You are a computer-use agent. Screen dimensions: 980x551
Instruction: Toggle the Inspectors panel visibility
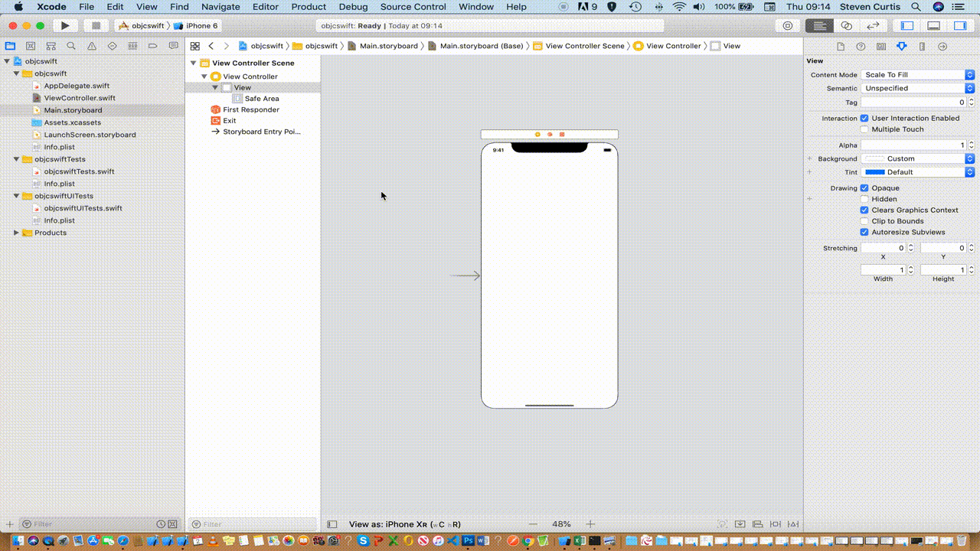[x=960, y=26]
